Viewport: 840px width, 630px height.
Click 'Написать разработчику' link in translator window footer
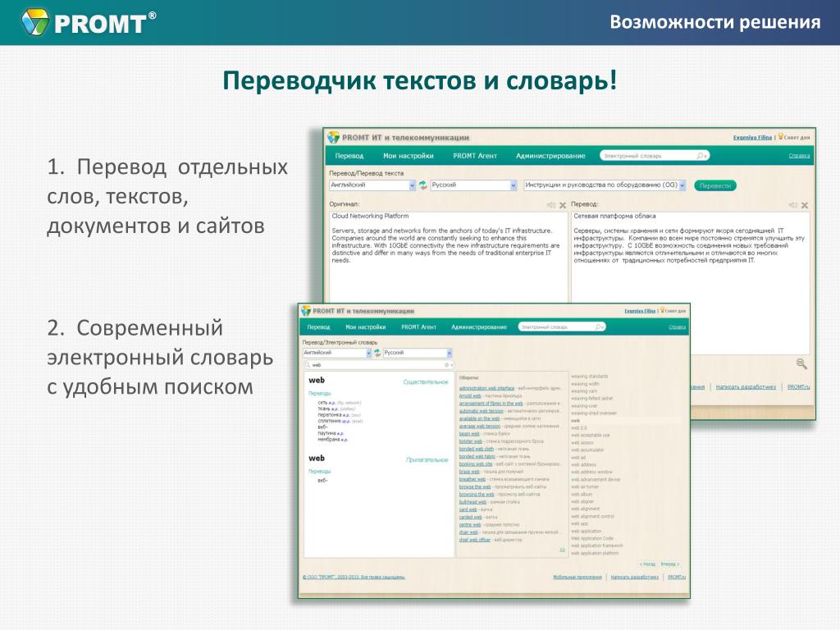click(746, 387)
